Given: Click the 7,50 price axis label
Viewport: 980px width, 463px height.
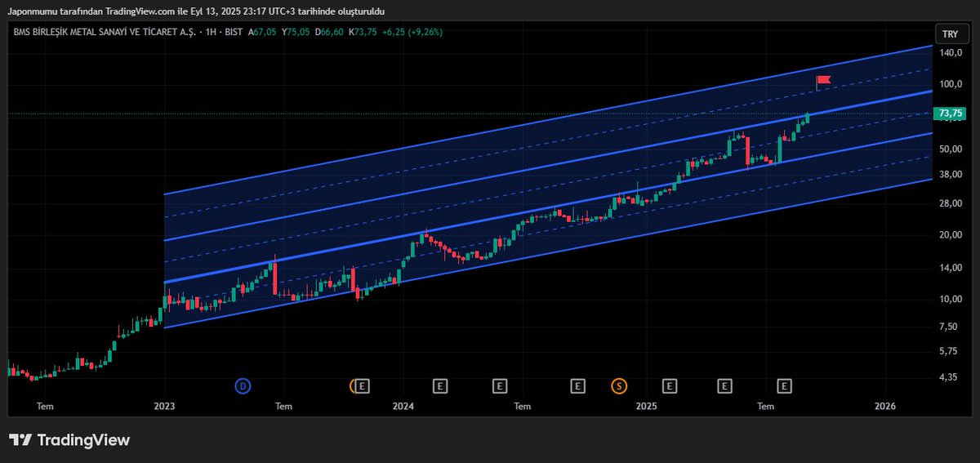Looking at the screenshot, I should (948, 327).
